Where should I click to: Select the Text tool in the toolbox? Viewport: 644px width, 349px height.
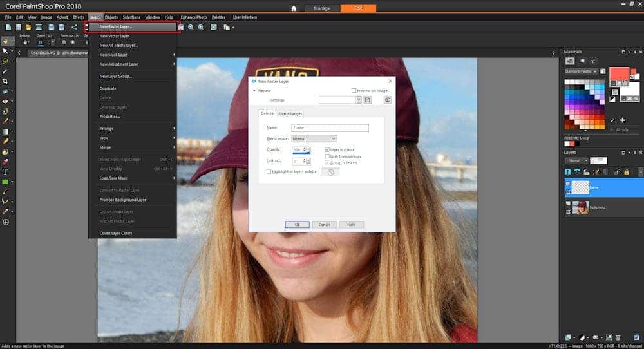click(x=5, y=172)
